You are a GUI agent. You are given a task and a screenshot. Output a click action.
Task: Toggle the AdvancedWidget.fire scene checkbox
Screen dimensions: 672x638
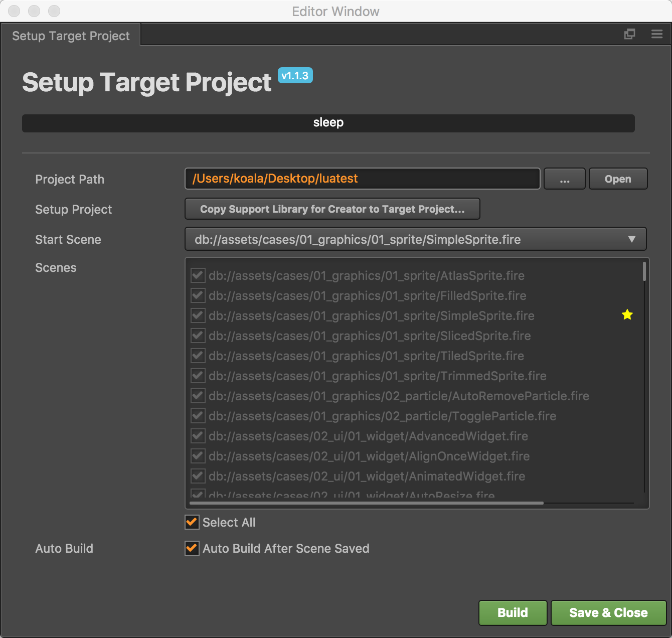click(x=198, y=436)
